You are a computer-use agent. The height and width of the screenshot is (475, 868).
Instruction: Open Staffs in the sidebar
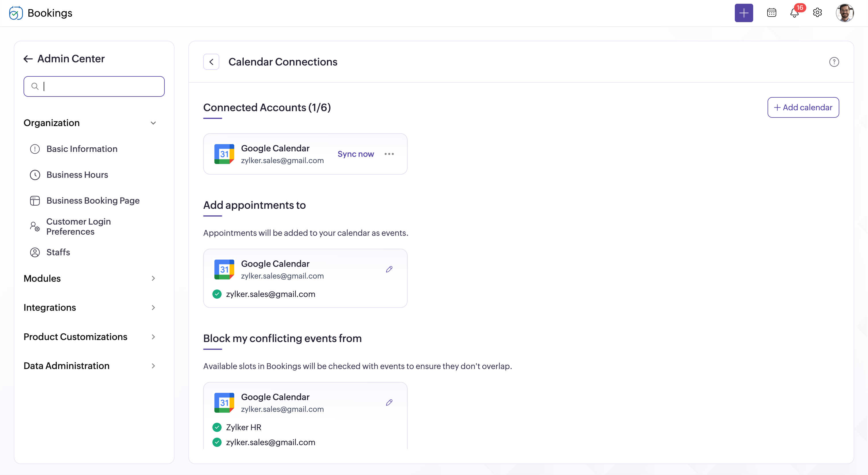pyautogui.click(x=58, y=252)
